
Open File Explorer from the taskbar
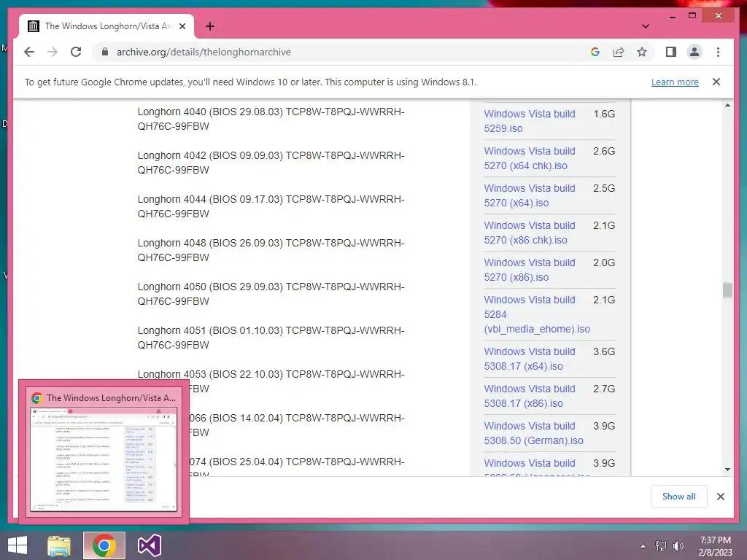59,545
